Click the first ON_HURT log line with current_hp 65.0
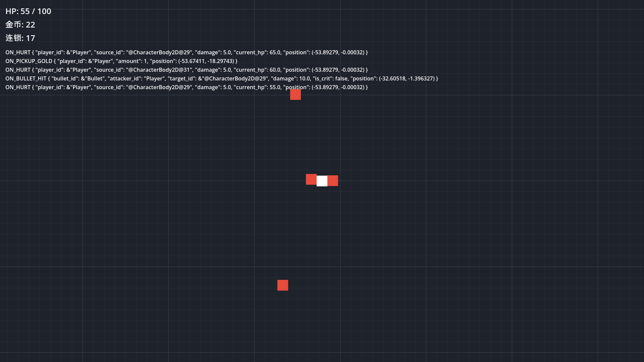 [x=186, y=52]
